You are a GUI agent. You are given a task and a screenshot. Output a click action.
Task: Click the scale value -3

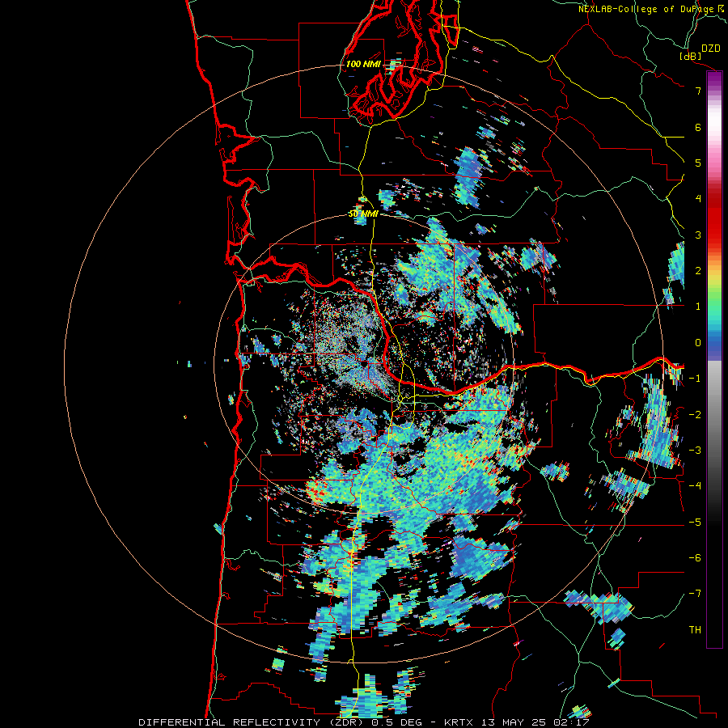coord(695,451)
